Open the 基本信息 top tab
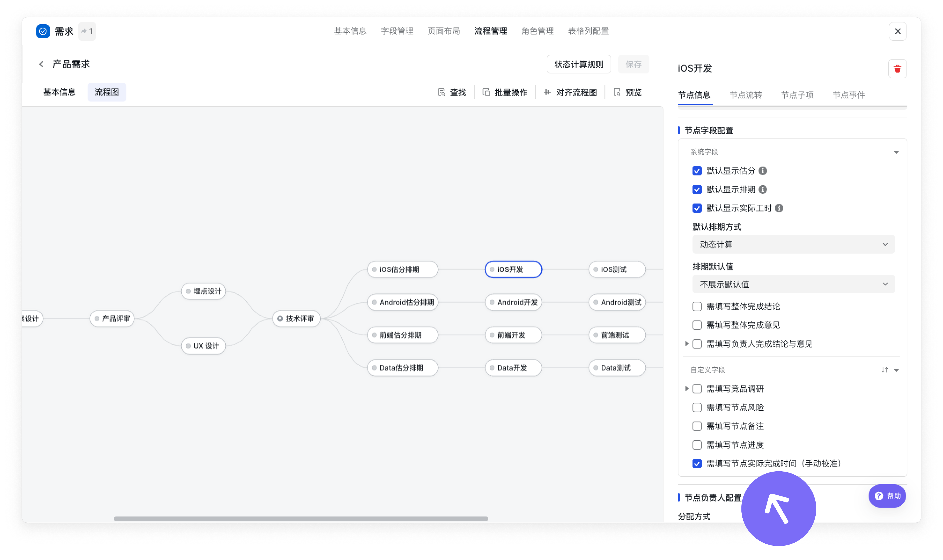 click(350, 31)
